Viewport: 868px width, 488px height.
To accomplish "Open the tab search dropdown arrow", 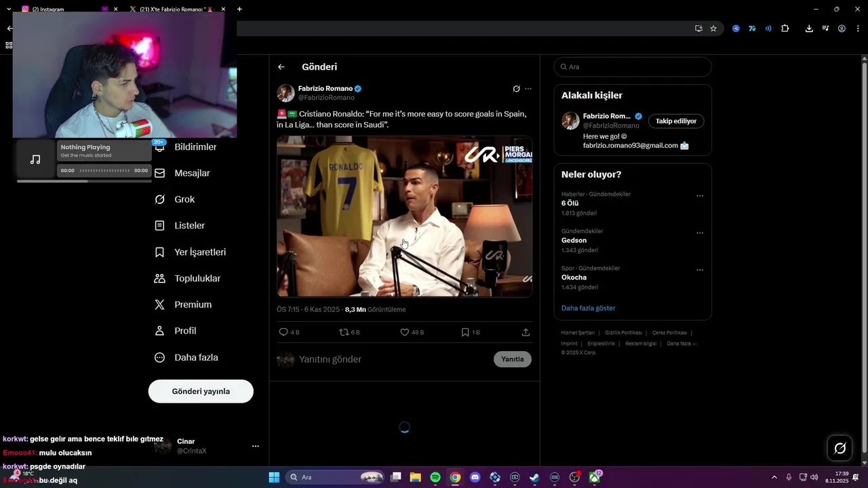I will (x=9, y=9).
